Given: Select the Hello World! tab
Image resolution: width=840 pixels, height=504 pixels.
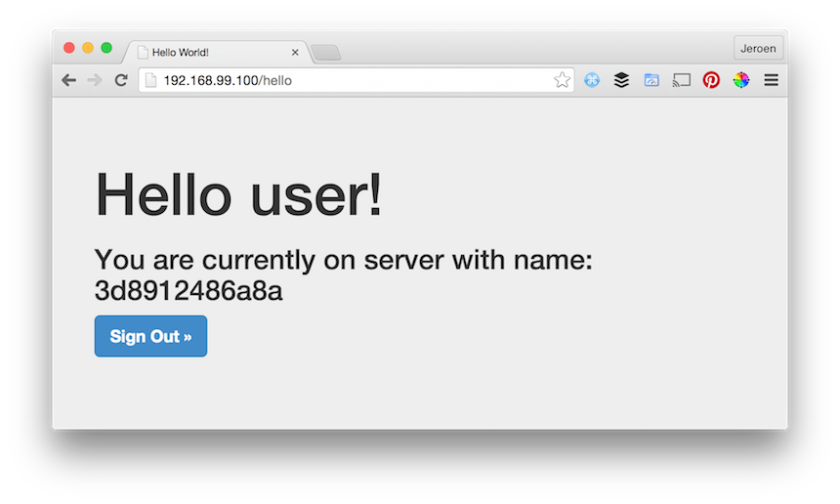Looking at the screenshot, I should [x=217, y=53].
